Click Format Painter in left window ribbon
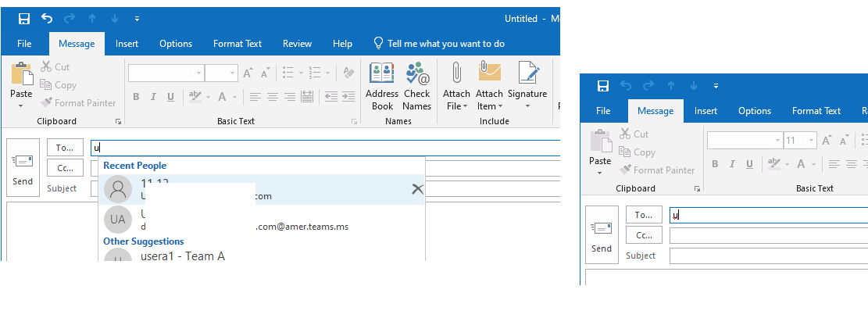This screenshot has width=868, height=311. tap(78, 103)
